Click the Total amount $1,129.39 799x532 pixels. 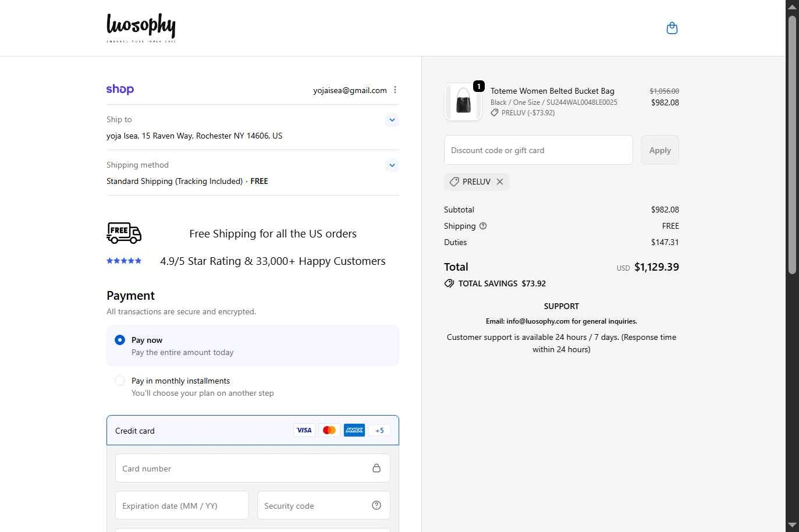coord(656,267)
